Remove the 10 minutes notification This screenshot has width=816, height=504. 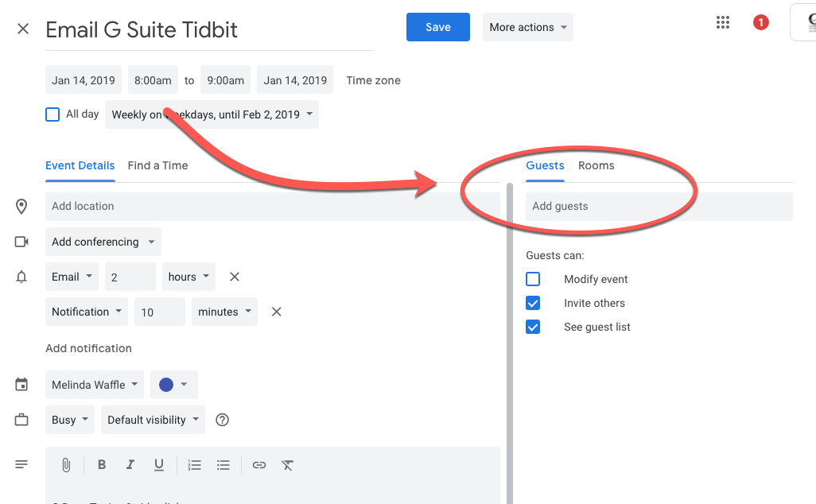(276, 312)
